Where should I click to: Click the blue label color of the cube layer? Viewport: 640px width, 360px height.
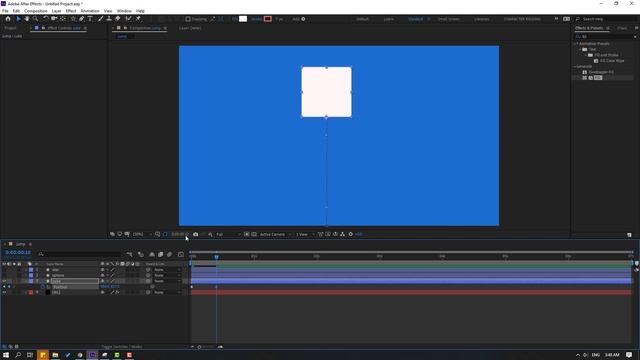(x=31, y=281)
